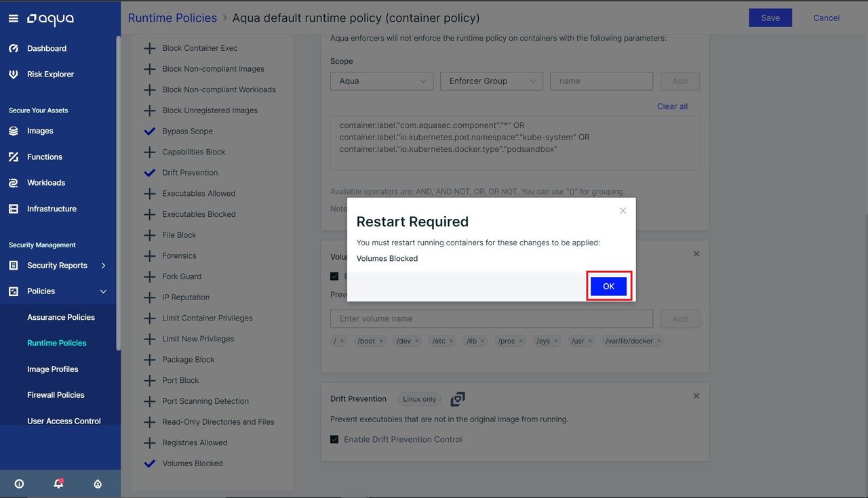
Task: Add the Port Scanning Detection control
Action: (150, 401)
